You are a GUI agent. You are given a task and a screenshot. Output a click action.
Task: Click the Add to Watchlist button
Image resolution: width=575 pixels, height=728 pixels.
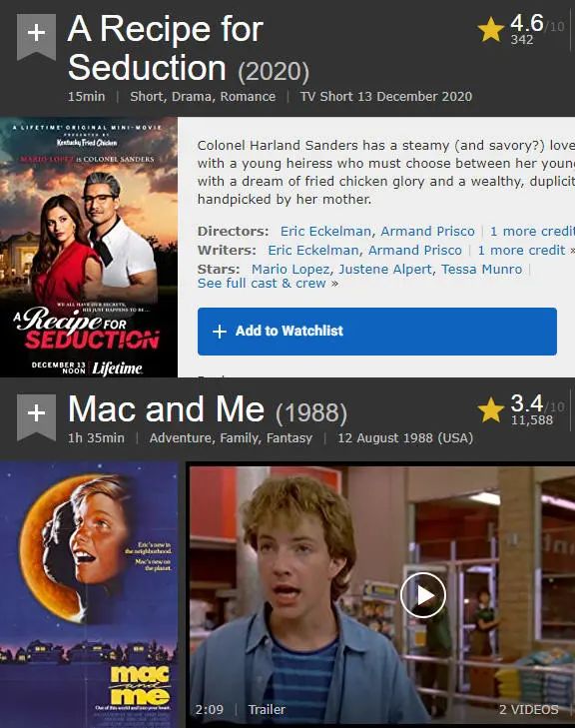(376, 331)
